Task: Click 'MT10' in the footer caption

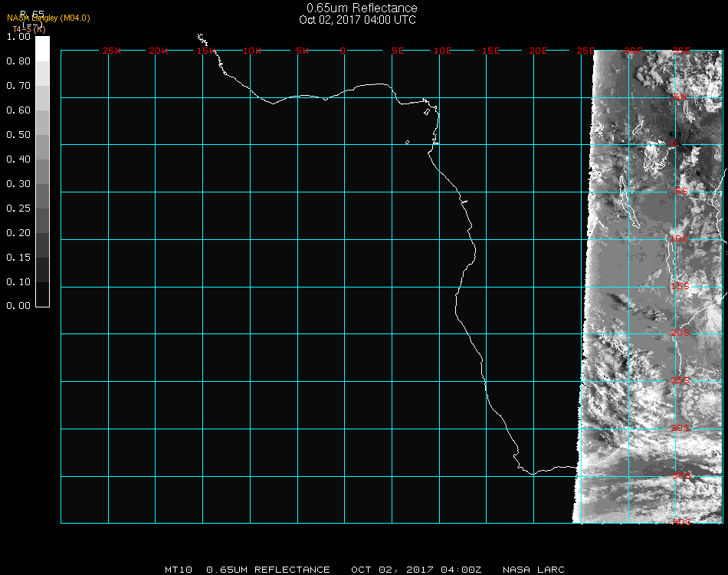Action: pos(179,570)
